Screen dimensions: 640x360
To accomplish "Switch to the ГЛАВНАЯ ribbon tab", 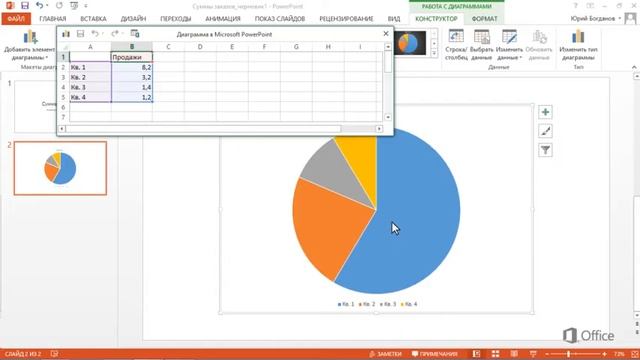I will pos(53,19).
